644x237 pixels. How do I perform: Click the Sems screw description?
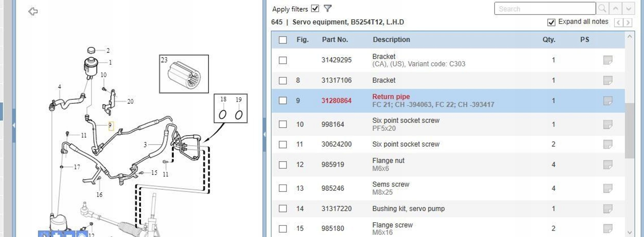coord(391,184)
